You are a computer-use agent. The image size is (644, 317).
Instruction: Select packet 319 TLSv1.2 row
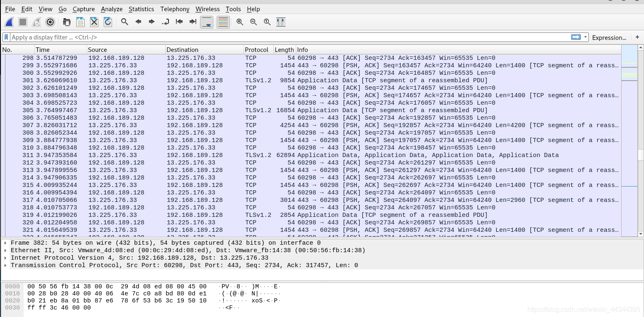click(311, 215)
